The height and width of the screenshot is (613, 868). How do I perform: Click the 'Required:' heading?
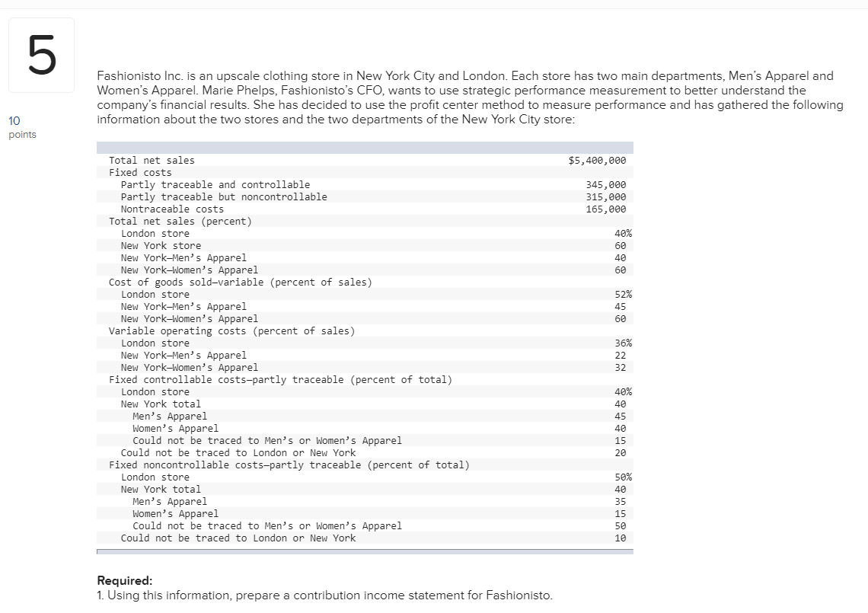125,580
